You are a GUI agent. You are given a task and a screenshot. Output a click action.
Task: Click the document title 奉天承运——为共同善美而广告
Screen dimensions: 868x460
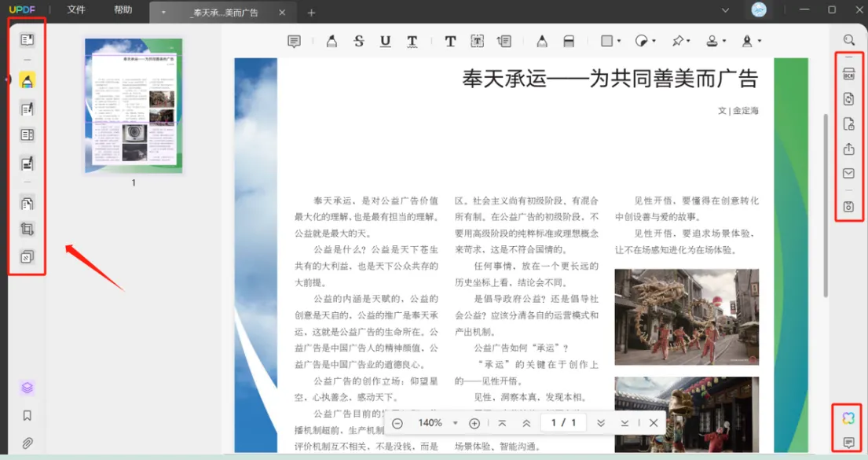point(610,79)
